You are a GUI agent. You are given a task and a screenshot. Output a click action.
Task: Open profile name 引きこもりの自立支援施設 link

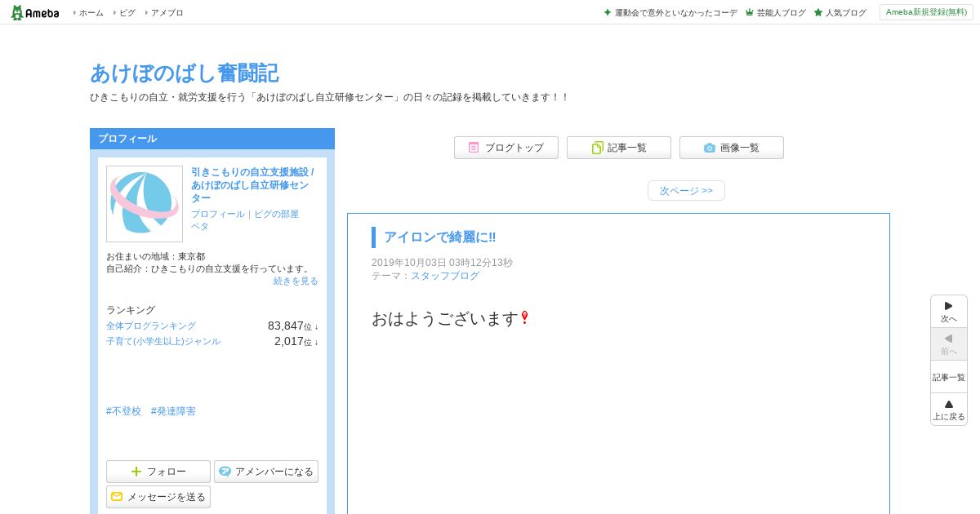click(253, 185)
